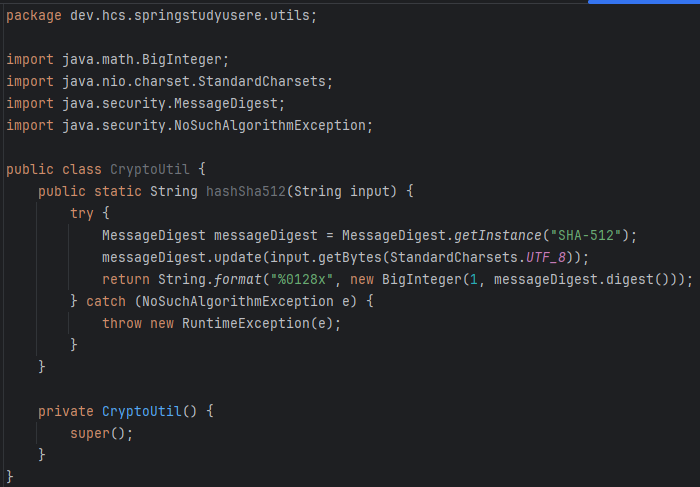Click the "SHA-512" string literal
The width and height of the screenshot is (700, 487).
click(586, 235)
